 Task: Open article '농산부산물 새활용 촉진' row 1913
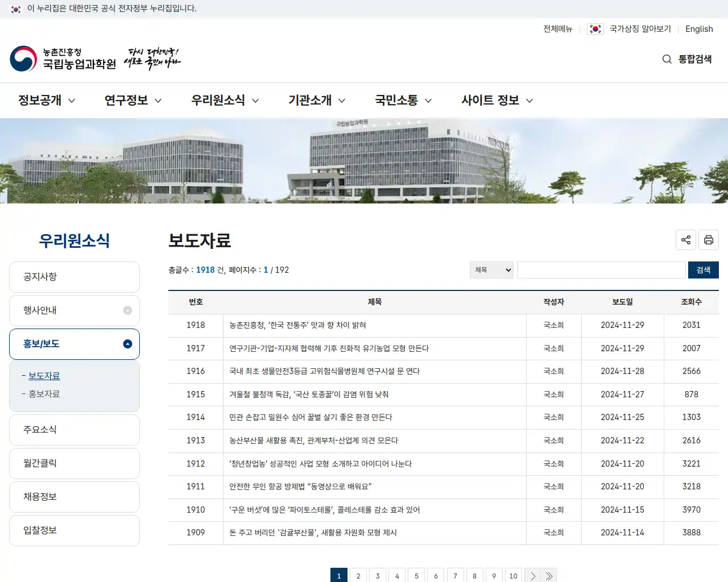click(x=313, y=440)
